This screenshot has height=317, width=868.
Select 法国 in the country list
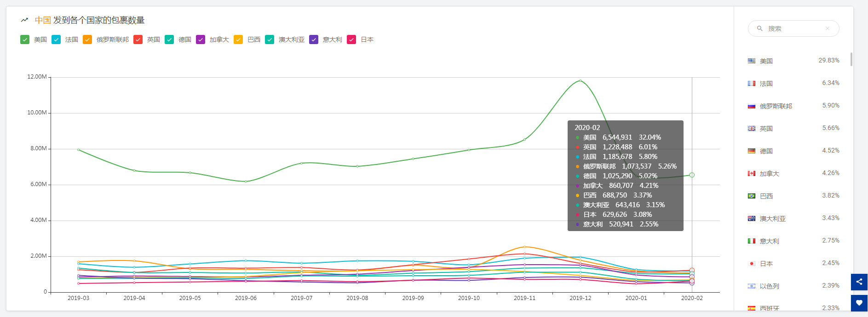(766, 84)
